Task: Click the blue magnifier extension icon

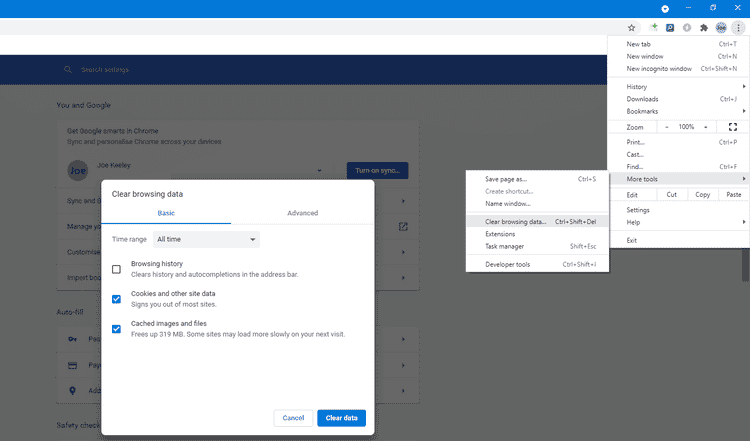Action: pos(670,28)
